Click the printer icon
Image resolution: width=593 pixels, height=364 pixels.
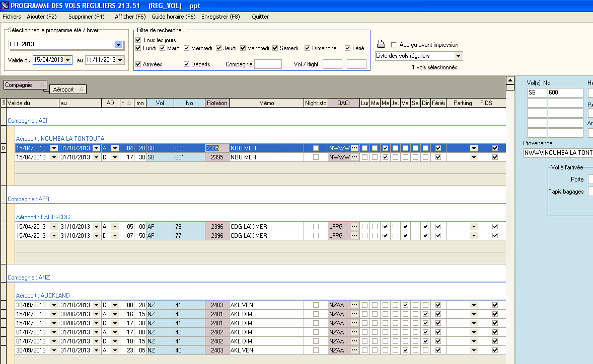(x=382, y=44)
